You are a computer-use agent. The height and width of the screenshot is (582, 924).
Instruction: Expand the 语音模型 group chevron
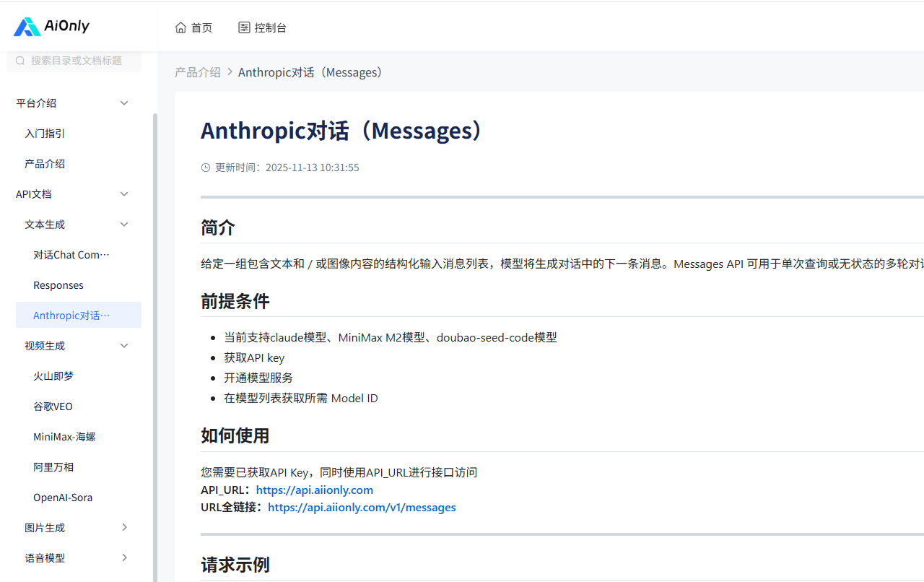[124, 558]
